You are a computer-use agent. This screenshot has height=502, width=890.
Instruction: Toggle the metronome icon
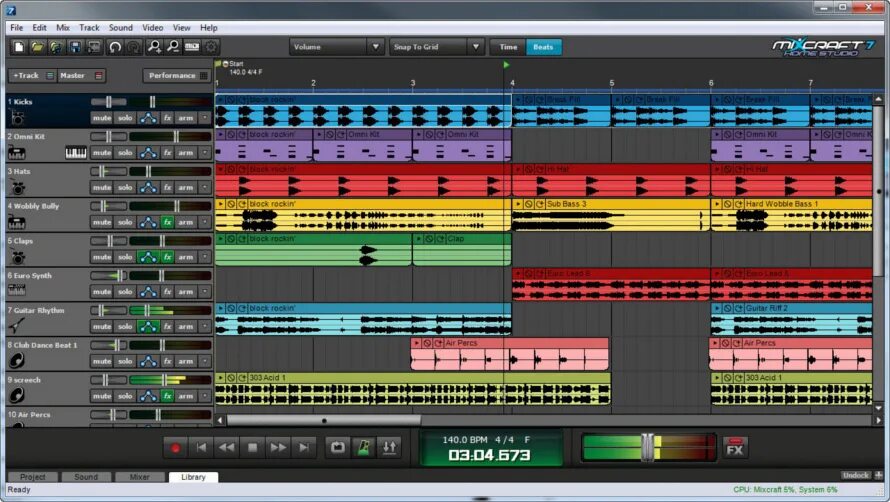point(363,448)
